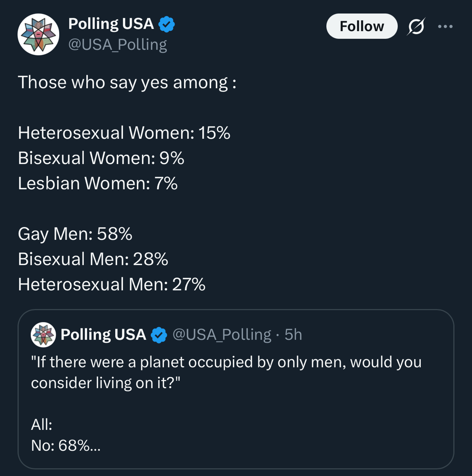Click the "Those who say yes among :" text
Screen dimensions: 472x476
pyautogui.click(x=127, y=82)
